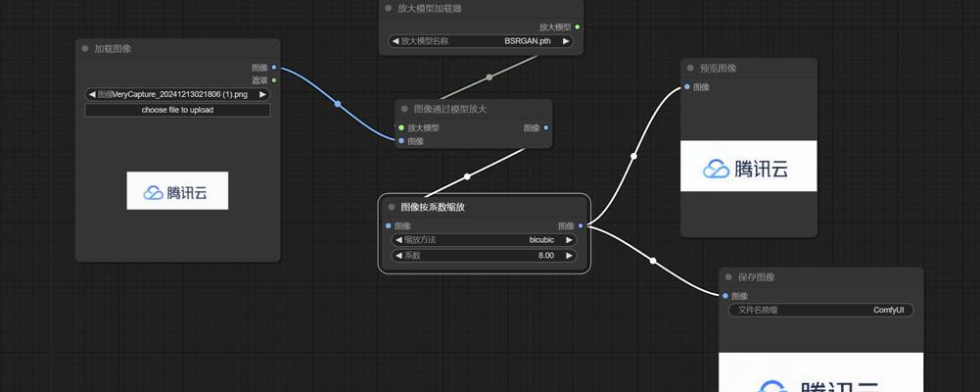Click the 放大模型 input socket on 图像通过模型放大
Viewport: 980px width, 392px height.
tap(401, 127)
